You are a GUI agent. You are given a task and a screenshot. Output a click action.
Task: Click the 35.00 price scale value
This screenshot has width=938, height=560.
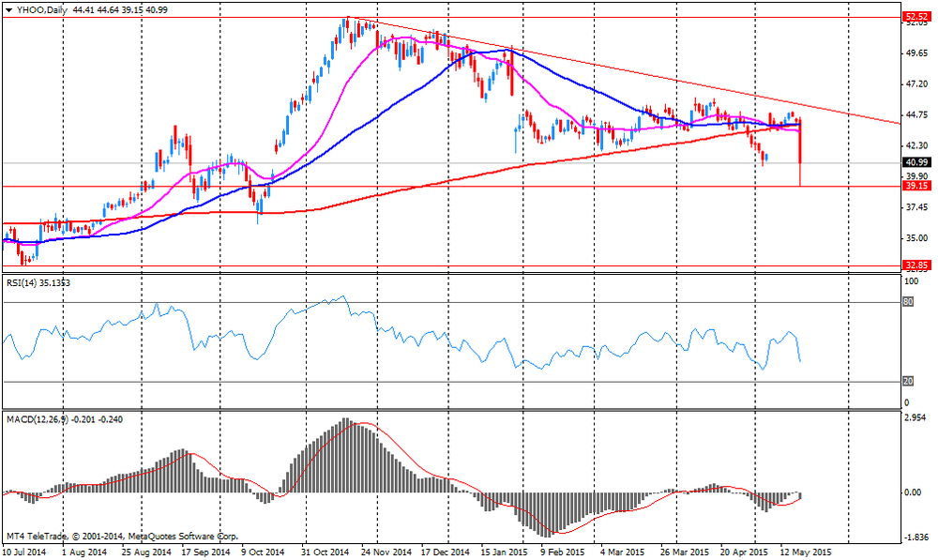pyautogui.click(x=916, y=238)
